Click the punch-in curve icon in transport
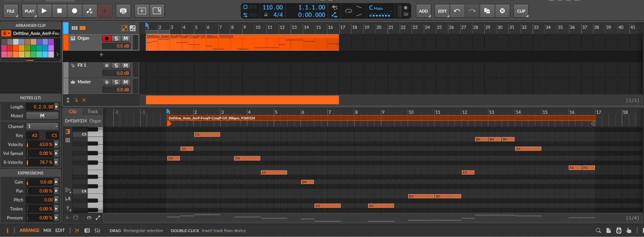The width and height of the screenshot is (644, 237). pyautogui.click(x=359, y=7)
